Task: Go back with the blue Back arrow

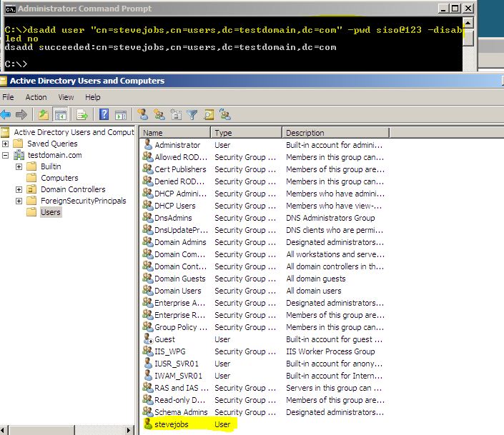Action: (x=6, y=114)
